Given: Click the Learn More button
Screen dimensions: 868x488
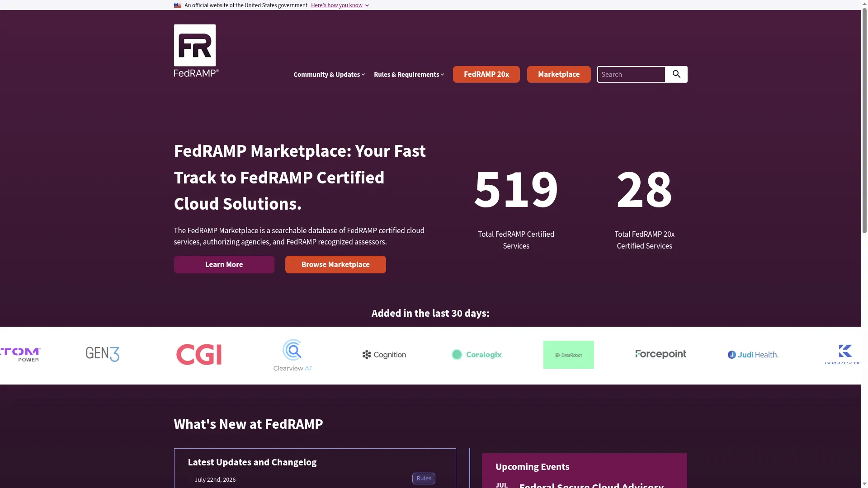Looking at the screenshot, I should 224,265.
